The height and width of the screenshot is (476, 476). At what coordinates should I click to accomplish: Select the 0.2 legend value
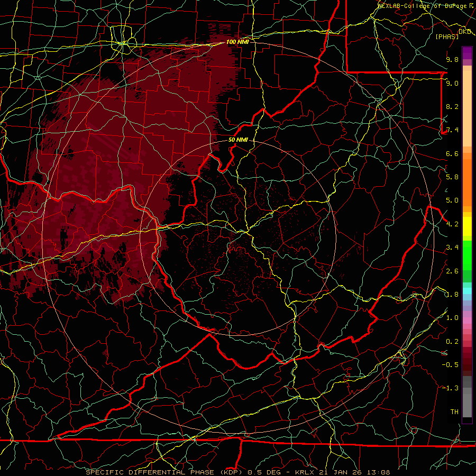[452, 342]
